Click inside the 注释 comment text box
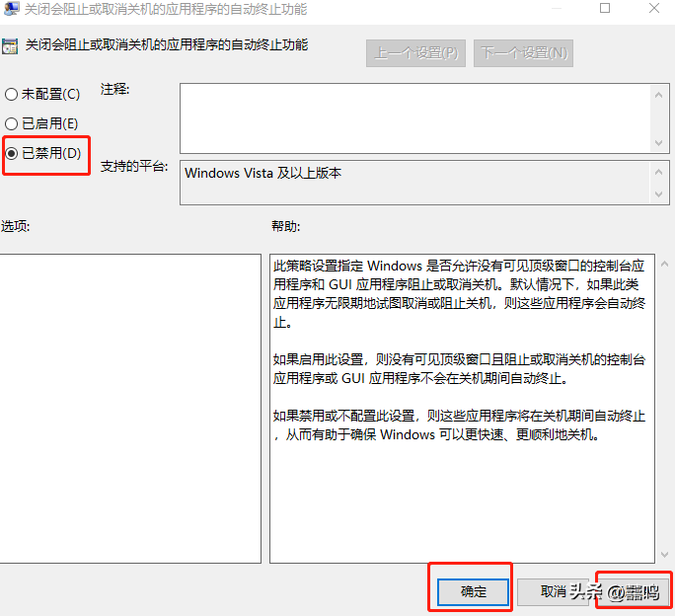This screenshot has height=616, width=675. pos(412,117)
